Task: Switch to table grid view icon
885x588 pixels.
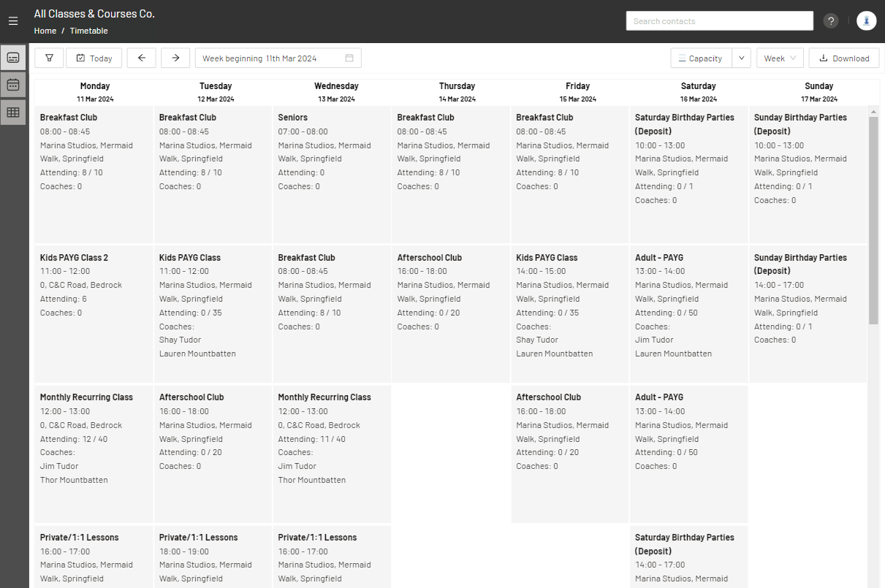Action: pos(13,112)
